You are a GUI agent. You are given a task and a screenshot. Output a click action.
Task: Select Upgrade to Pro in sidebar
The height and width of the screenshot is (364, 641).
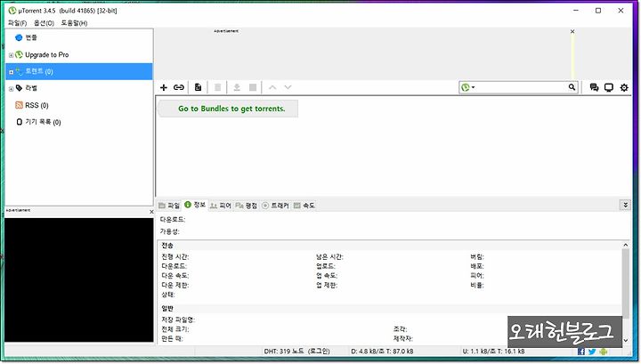pos(47,55)
